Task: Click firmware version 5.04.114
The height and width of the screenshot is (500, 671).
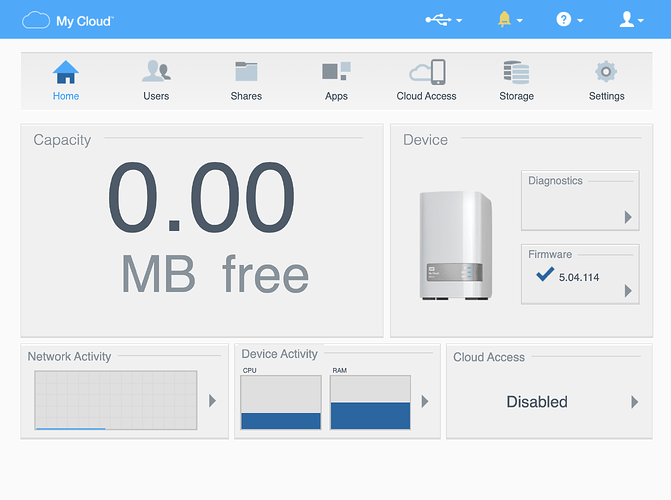Action: (579, 277)
